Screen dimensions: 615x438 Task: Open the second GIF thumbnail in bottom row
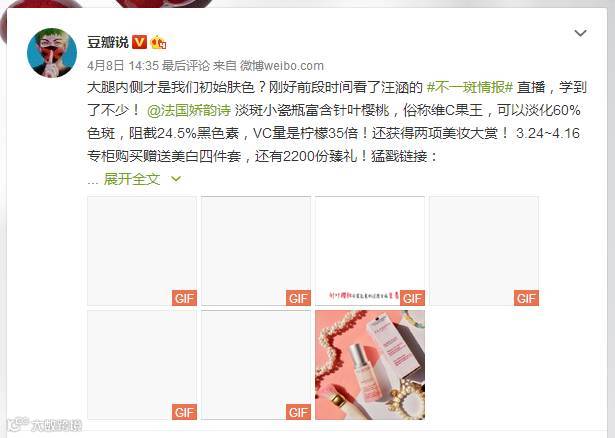coord(256,365)
